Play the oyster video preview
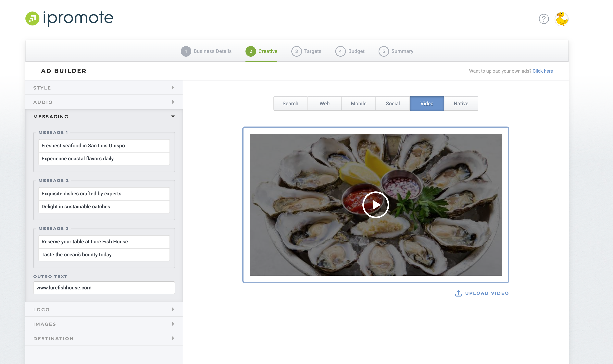The image size is (613, 364). pyautogui.click(x=376, y=205)
